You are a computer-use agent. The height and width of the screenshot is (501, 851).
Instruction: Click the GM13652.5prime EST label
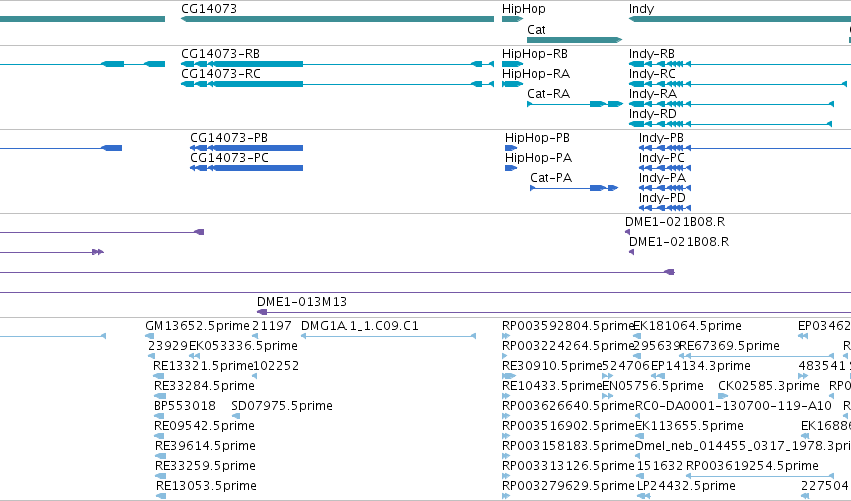point(198,326)
